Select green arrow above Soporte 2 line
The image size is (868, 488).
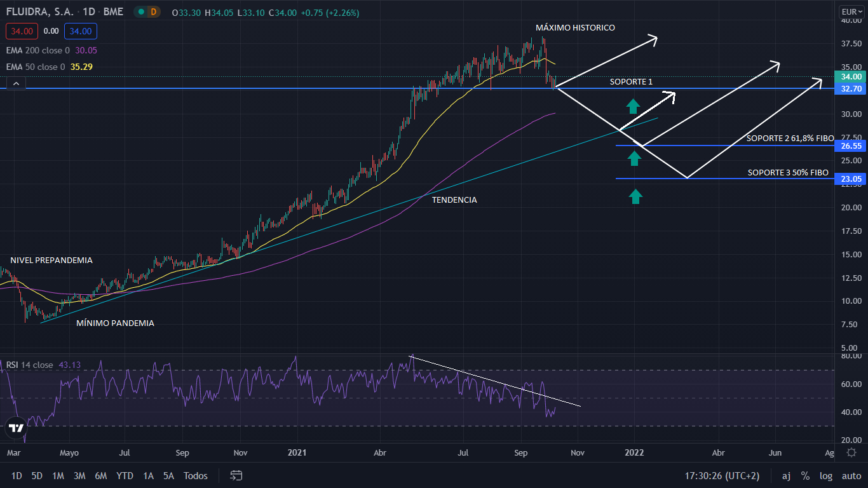(x=634, y=157)
